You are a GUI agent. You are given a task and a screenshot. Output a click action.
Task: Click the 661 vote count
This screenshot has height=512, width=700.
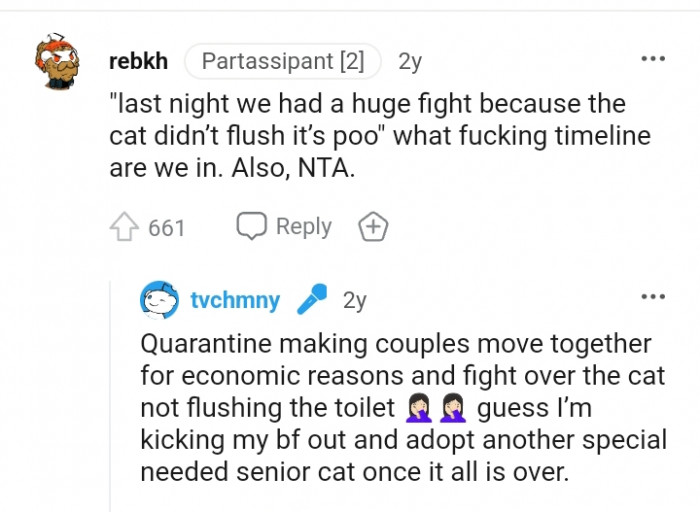click(166, 228)
